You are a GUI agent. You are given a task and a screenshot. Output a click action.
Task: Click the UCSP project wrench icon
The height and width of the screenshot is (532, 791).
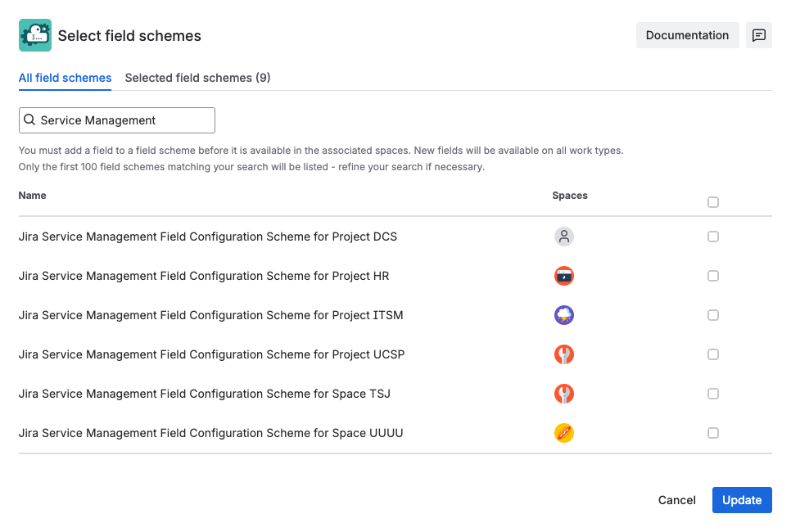point(564,354)
